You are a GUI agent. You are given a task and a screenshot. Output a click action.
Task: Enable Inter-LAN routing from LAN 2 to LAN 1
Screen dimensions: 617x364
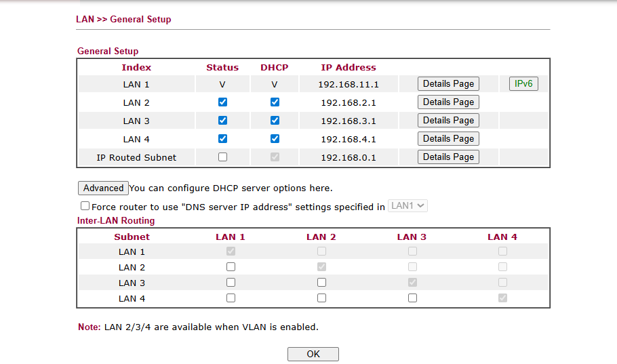[x=231, y=267]
